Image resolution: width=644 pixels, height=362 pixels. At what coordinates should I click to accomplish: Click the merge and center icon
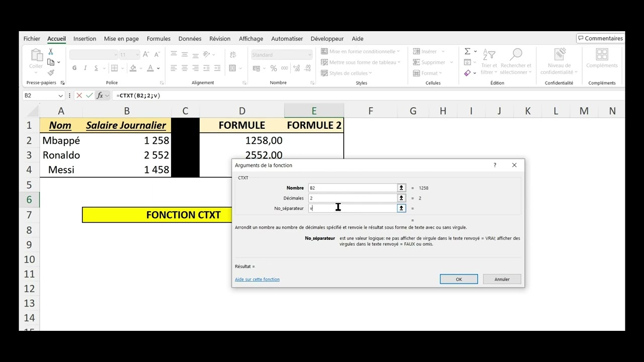tap(232, 68)
